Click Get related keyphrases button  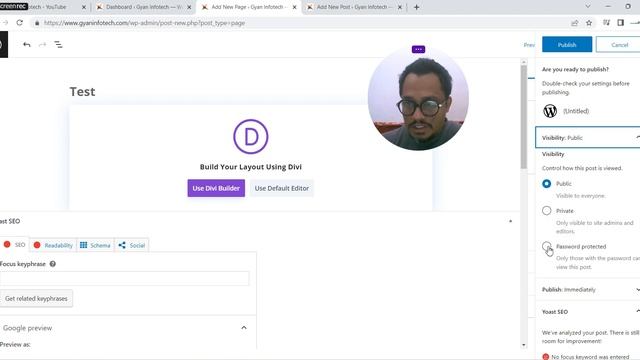tap(36, 298)
